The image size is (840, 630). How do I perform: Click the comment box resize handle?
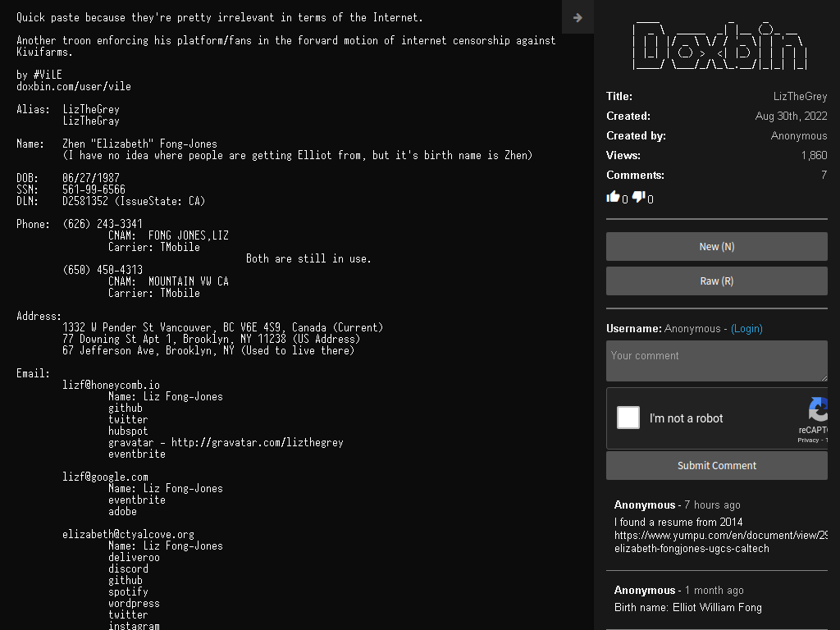824,377
